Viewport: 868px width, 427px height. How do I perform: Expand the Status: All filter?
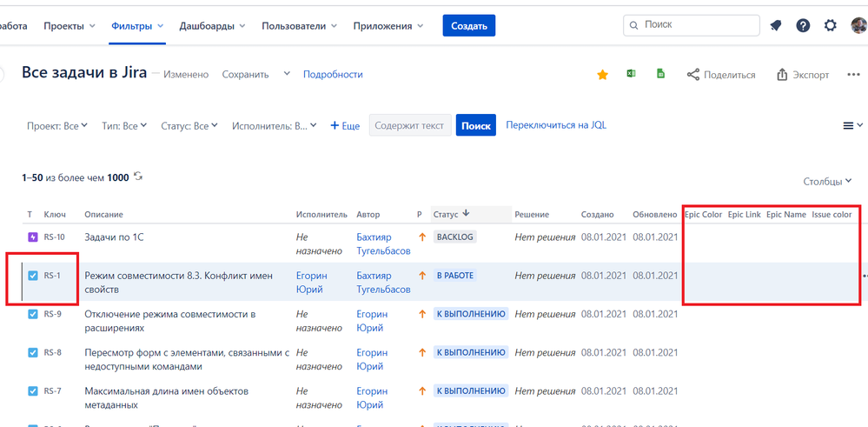(x=189, y=126)
